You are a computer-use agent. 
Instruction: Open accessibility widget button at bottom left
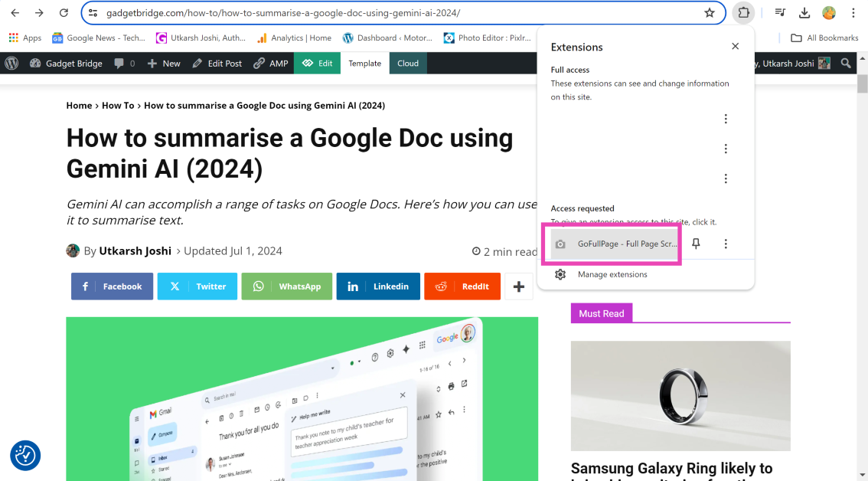coord(25,456)
